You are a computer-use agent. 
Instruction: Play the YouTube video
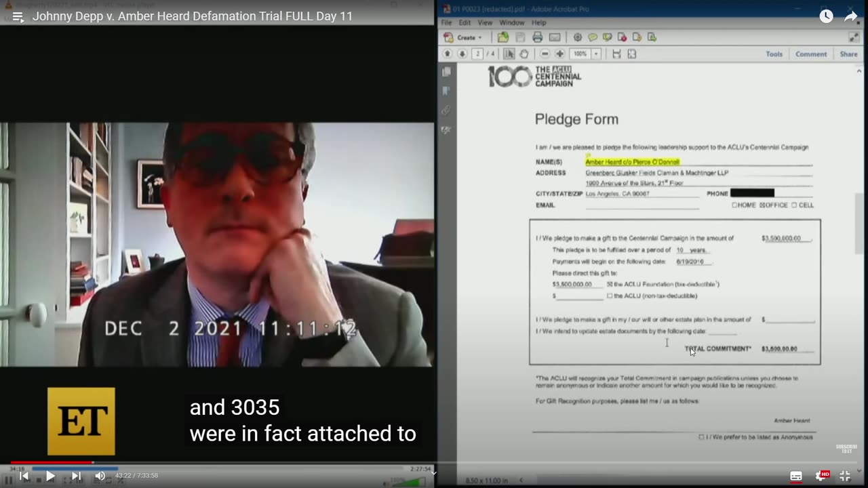(x=50, y=476)
